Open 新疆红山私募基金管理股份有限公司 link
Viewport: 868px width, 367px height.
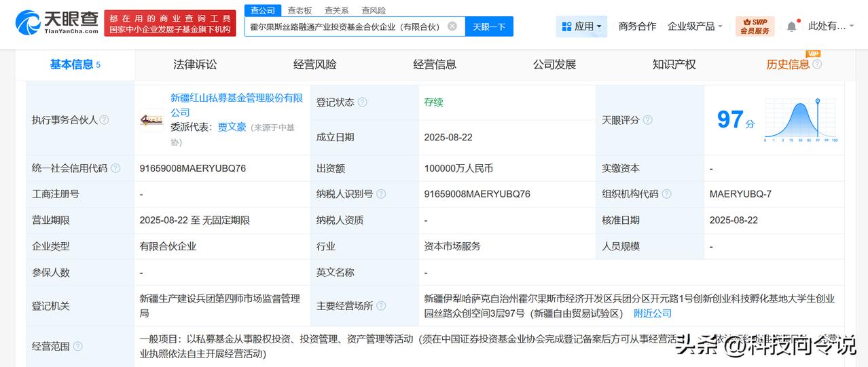tap(236, 105)
